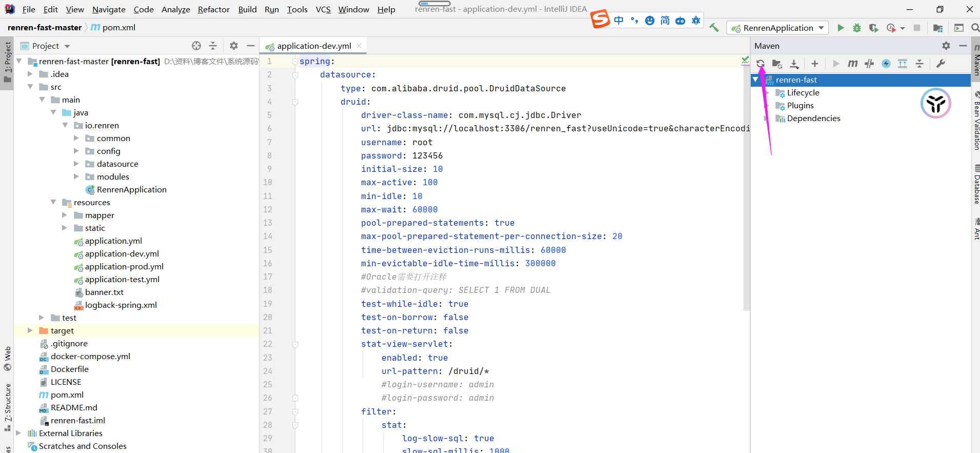Select the Lifecycle node in Maven
The height and width of the screenshot is (453, 980).
click(803, 92)
